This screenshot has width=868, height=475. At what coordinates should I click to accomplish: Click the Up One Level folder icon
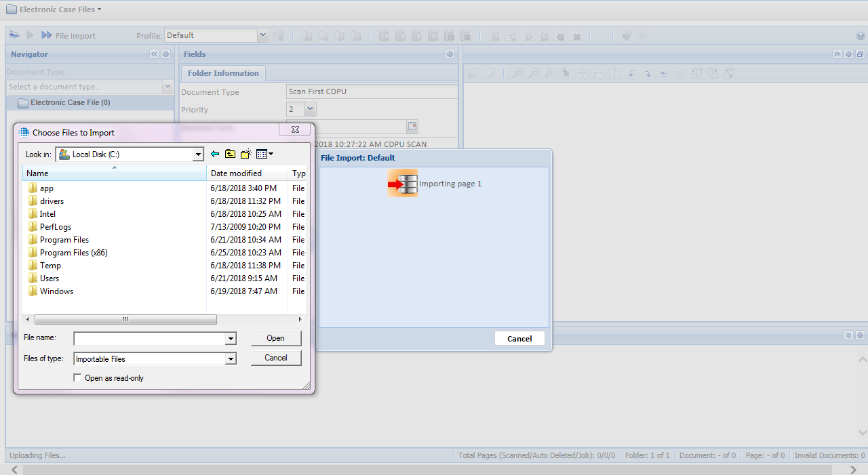pos(230,154)
